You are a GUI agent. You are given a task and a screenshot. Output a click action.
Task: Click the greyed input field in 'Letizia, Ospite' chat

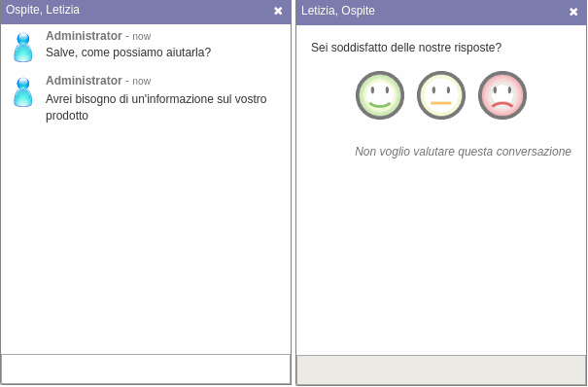[441, 369]
